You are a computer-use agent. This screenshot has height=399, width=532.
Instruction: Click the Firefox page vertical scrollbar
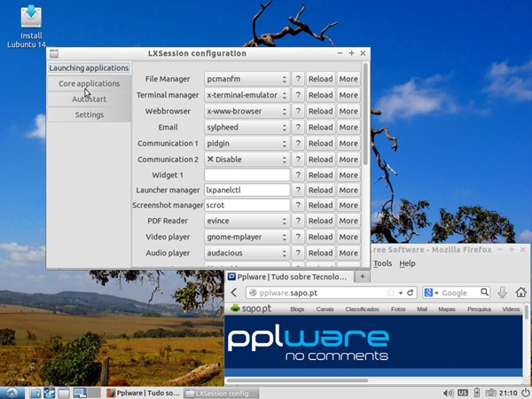[x=526, y=311]
